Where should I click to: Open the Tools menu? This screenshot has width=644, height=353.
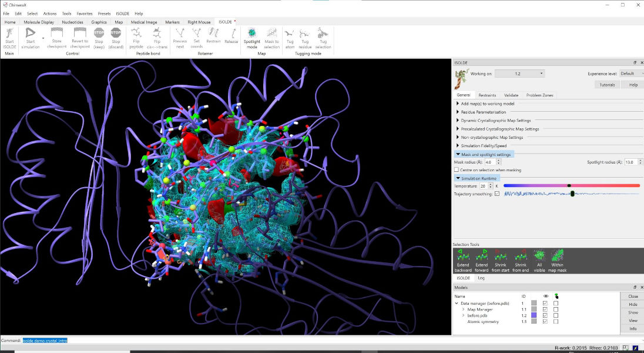click(x=66, y=14)
